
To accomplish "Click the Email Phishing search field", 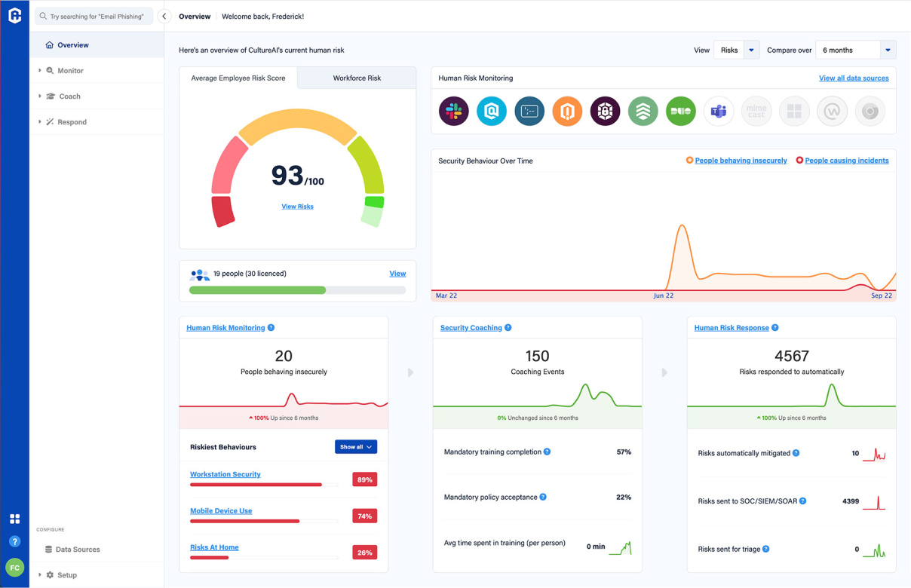I will click(x=94, y=15).
